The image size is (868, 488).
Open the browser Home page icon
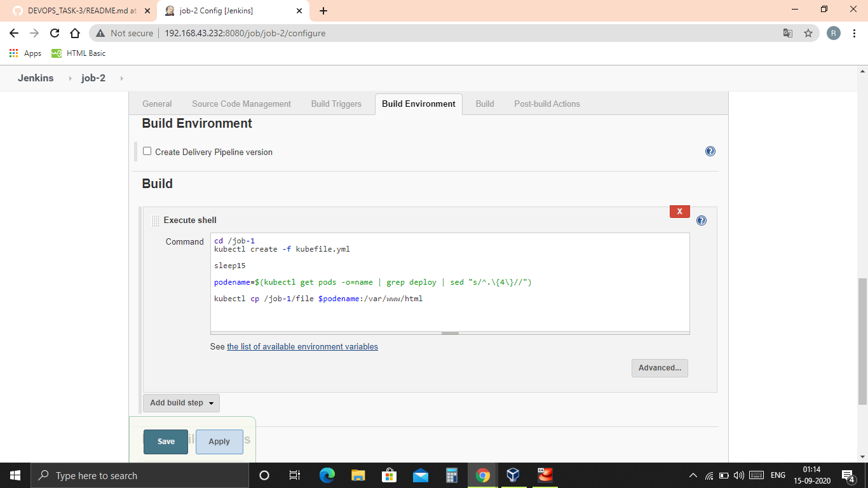[x=75, y=33]
